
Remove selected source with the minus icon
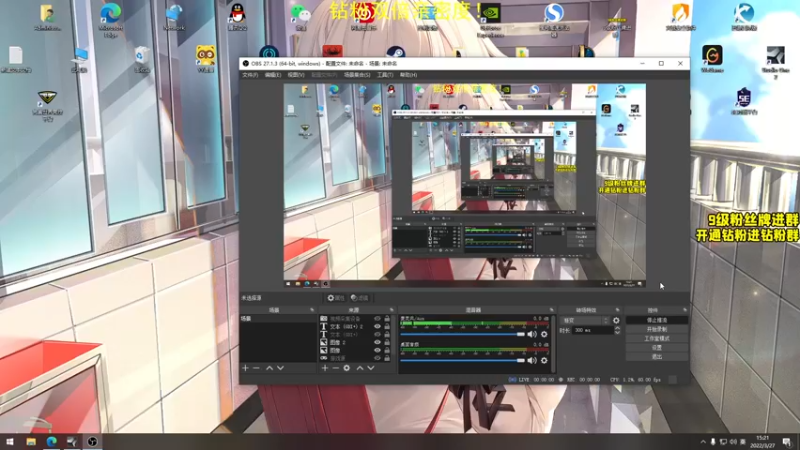click(x=336, y=368)
